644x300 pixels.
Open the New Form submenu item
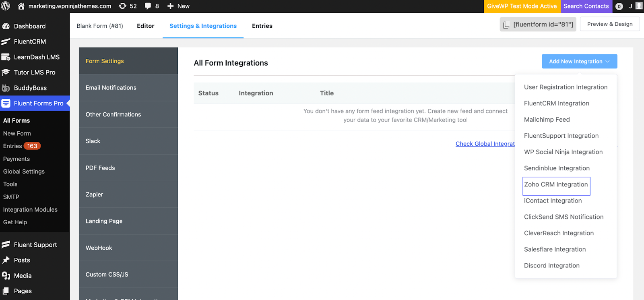[17, 133]
